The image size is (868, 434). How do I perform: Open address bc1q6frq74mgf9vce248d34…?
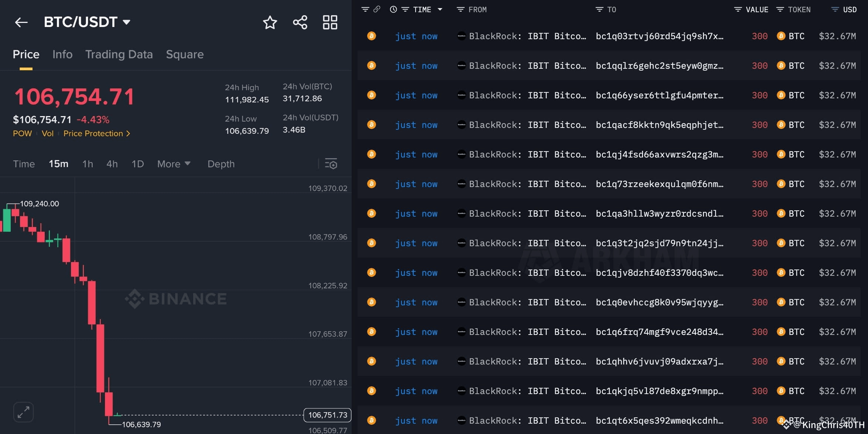(x=660, y=332)
